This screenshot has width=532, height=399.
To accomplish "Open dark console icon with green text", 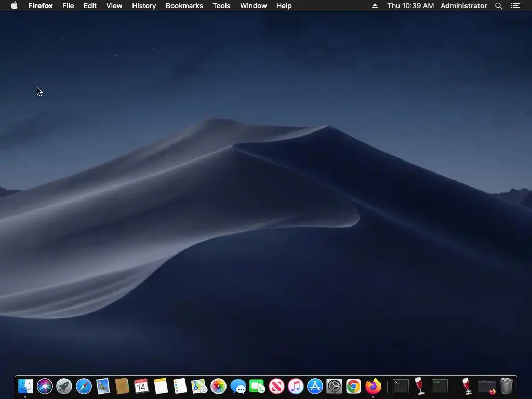I will click(440, 386).
